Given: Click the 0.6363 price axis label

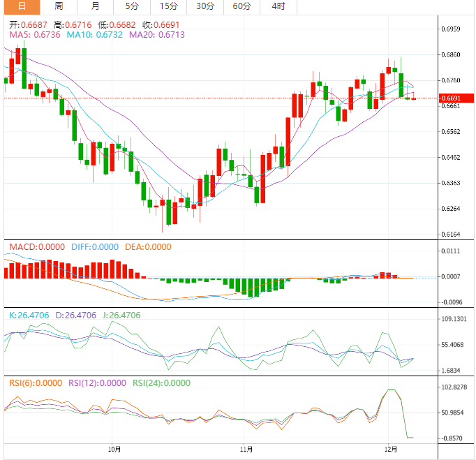Looking at the screenshot, I should click(x=450, y=183).
